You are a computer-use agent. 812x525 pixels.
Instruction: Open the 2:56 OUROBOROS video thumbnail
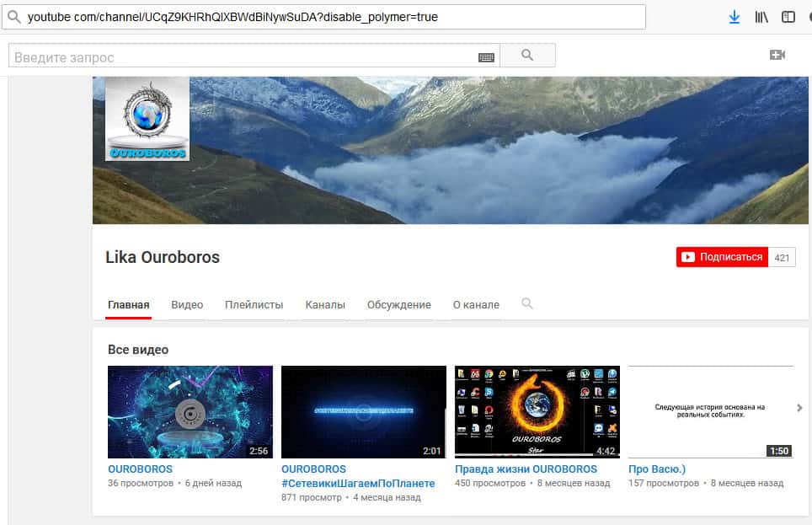pyautogui.click(x=190, y=412)
